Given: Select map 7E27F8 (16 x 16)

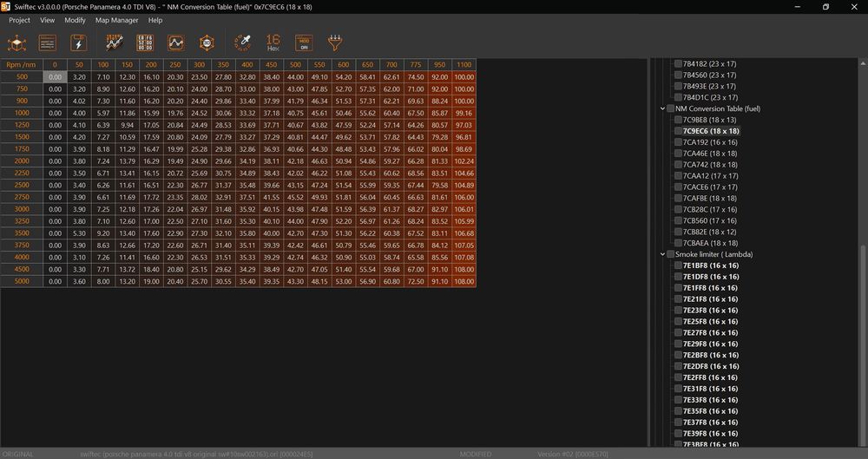Looking at the screenshot, I should pos(711,333).
